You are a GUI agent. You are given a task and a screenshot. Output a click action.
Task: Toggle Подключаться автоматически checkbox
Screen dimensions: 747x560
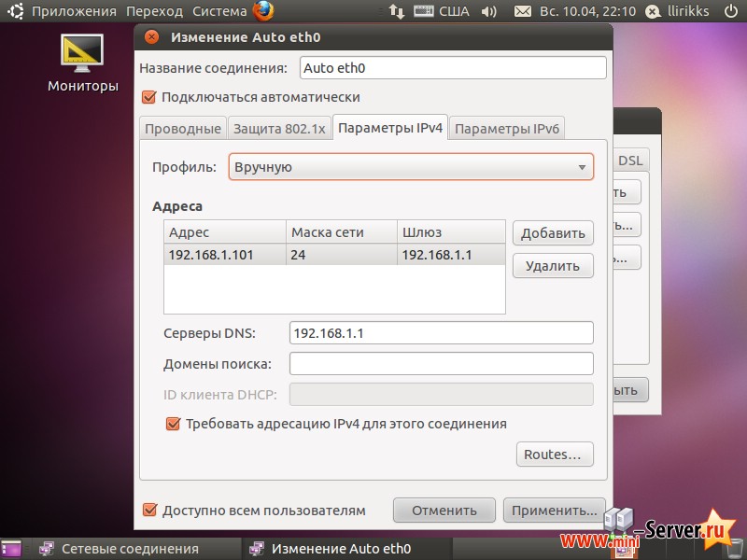click(x=149, y=97)
